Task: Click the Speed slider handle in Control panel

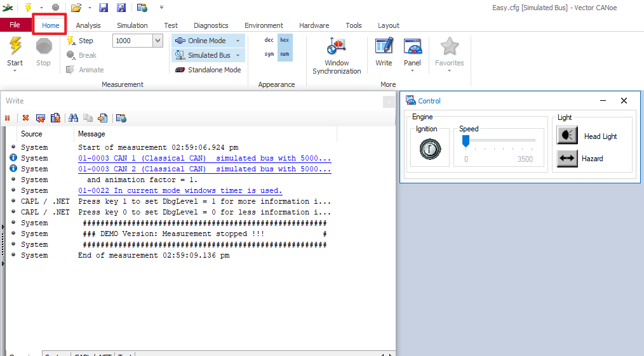Action: (x=466, y=141)
